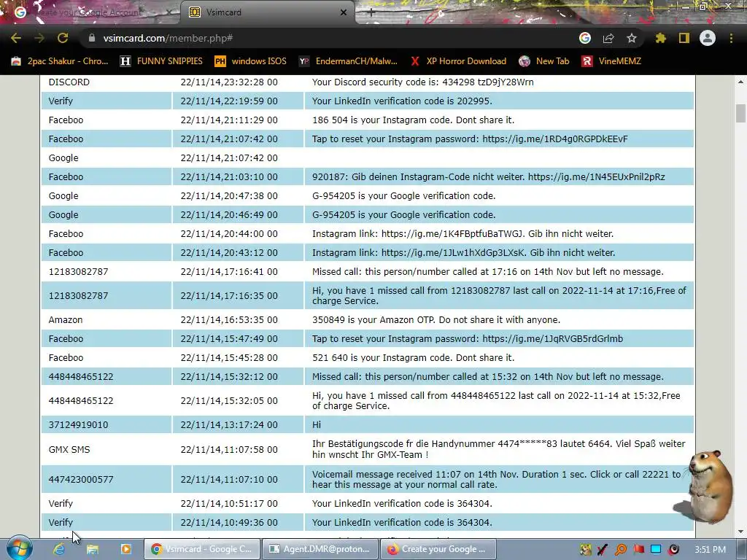
Task: Click the orange magnifier tray icon
Action: point(620,550)
